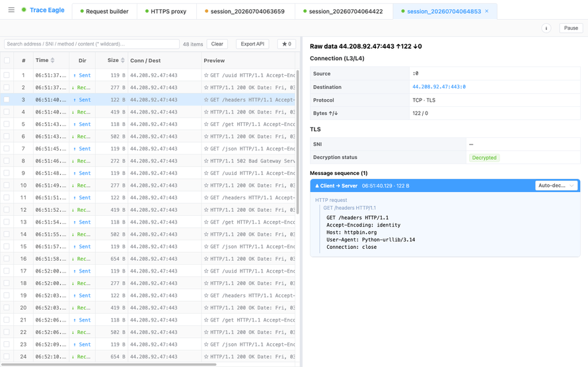Check the checkbox for row 12
This screenshot has width=588, height=367.
click(7, 210)
